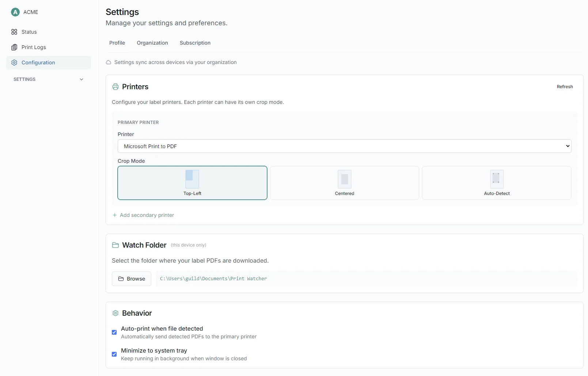The width and height of the screenshot is (588, 376).
Task: Switch to the Profile tab
Action: pyautogui.click(x=117, y=43)
